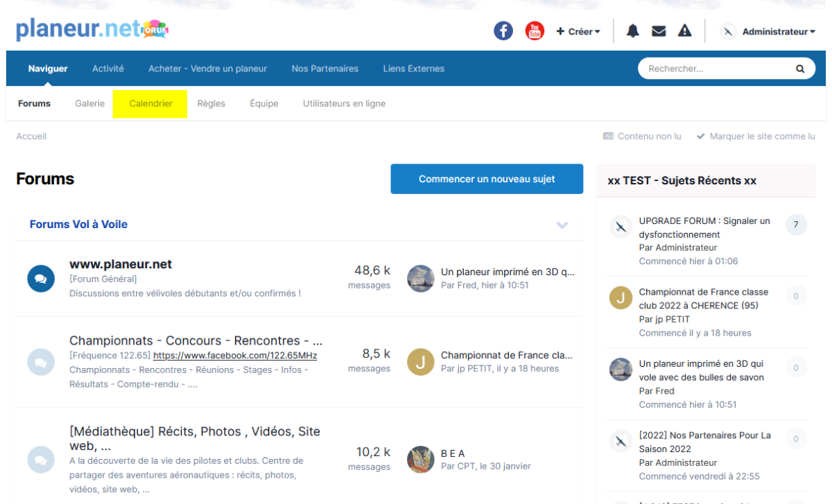The height and width of the screenshot is (504, 832).
Task: Open Fred's avatar in www.planeur.net row
Action: click(421, 279)
